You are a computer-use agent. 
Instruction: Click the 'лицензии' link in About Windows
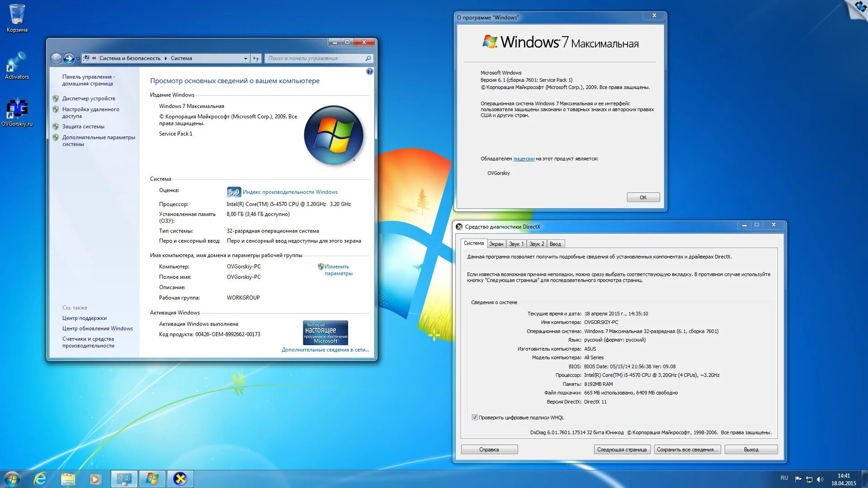524,159
